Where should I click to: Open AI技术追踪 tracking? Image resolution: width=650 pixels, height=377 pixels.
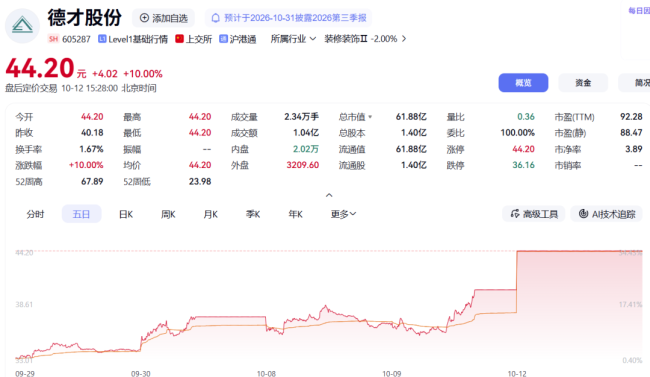[x=607, y=214]
